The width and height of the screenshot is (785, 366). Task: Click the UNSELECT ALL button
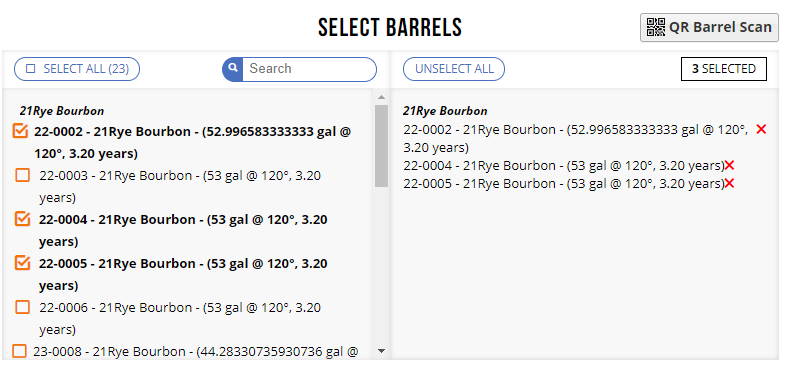point(454,69)
